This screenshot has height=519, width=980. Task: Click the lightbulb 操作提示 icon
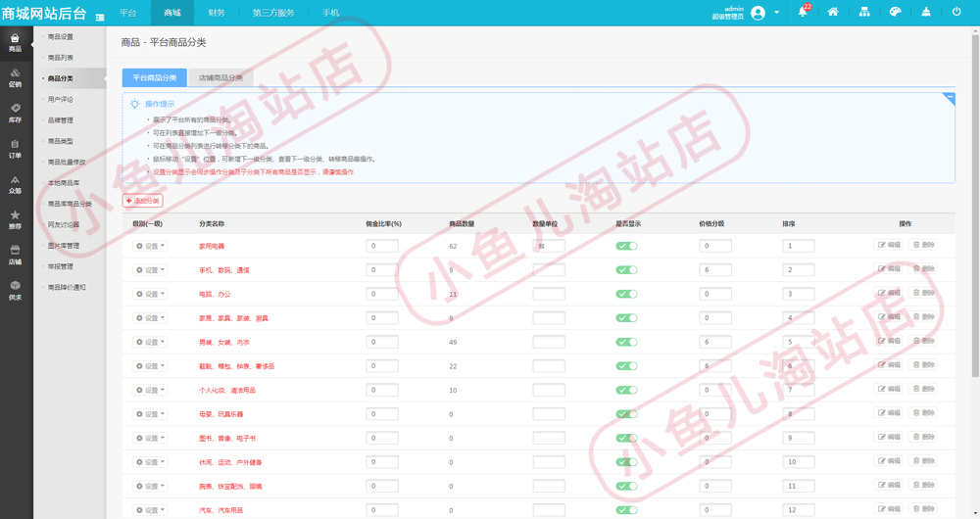pos(134,104)
